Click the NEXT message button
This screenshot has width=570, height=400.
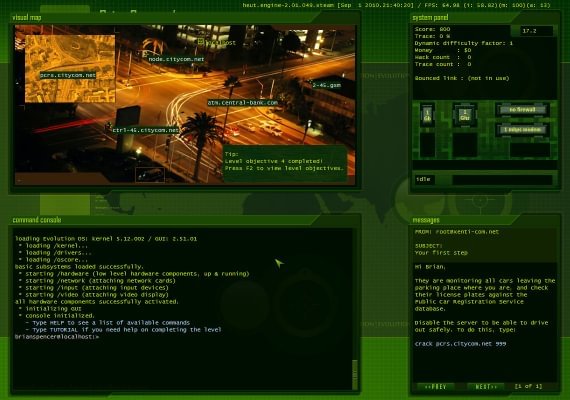[485, 387]
